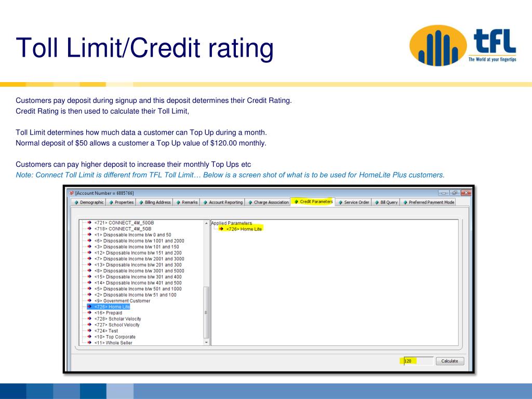532x399 pixels.
Task: Open the Charge Association tab
Action: [x=268, y=202]
